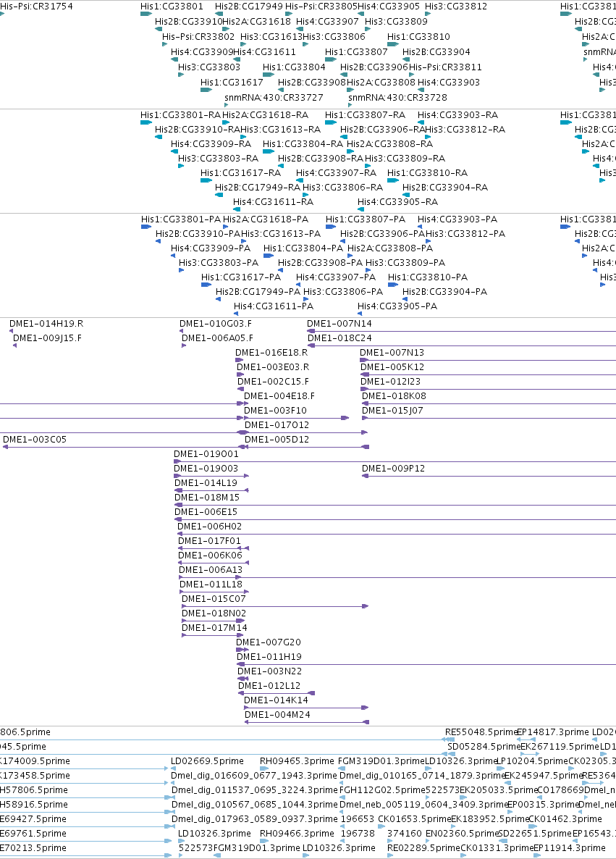Click EST Dmel_dig_017963_0589_0937.3prime

[x=255, y=820]
